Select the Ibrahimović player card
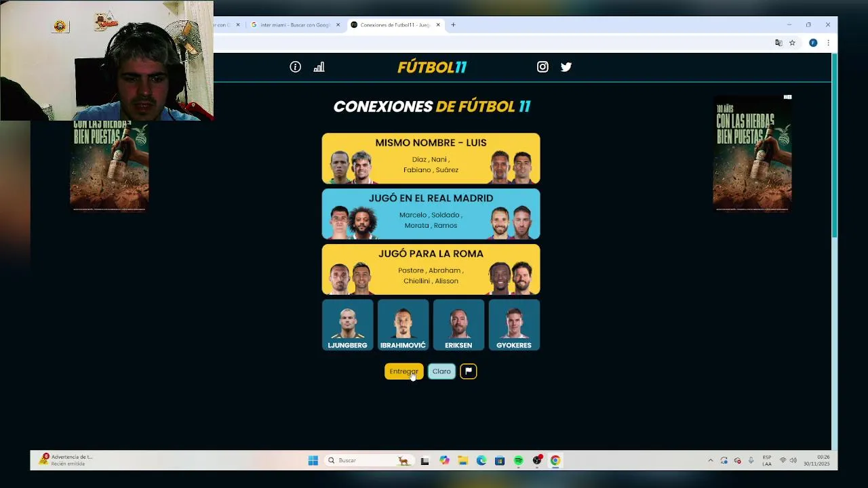The height and width of the screenshot is (488, 868). tap(403, 325)
